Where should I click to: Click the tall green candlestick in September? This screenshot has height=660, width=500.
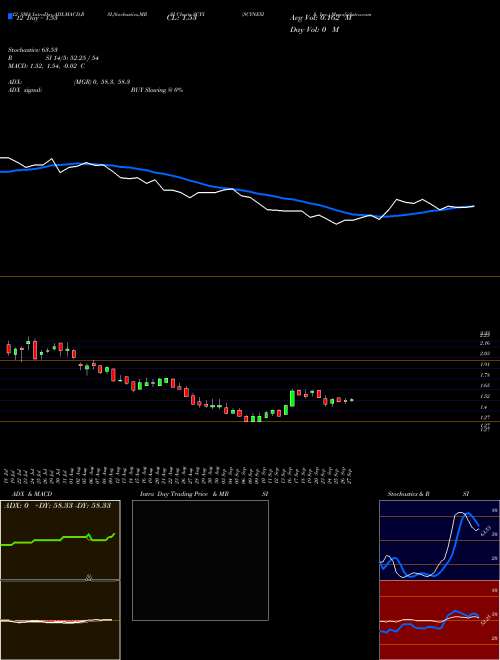[x=292, y=399]
